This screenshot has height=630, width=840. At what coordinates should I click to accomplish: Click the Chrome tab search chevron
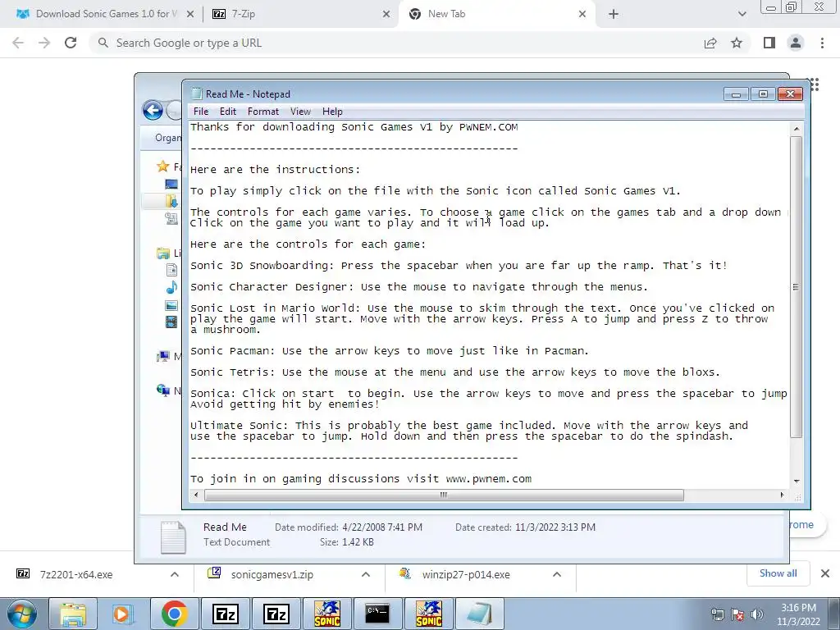click(x=742, y=14)
